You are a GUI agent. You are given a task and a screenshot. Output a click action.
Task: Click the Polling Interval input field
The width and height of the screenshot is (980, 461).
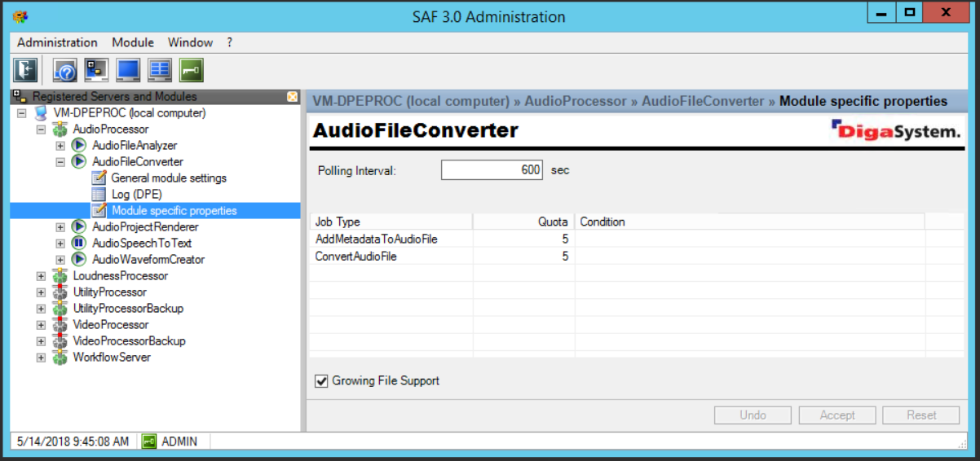tap(492, 170)
